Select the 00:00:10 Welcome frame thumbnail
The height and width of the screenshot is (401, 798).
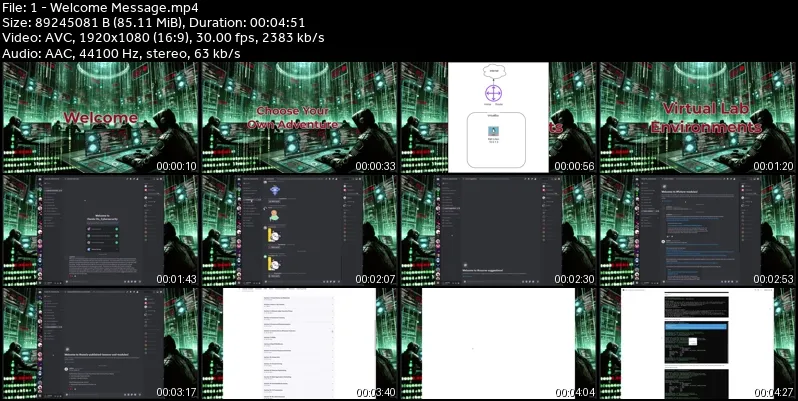(100, 118)
